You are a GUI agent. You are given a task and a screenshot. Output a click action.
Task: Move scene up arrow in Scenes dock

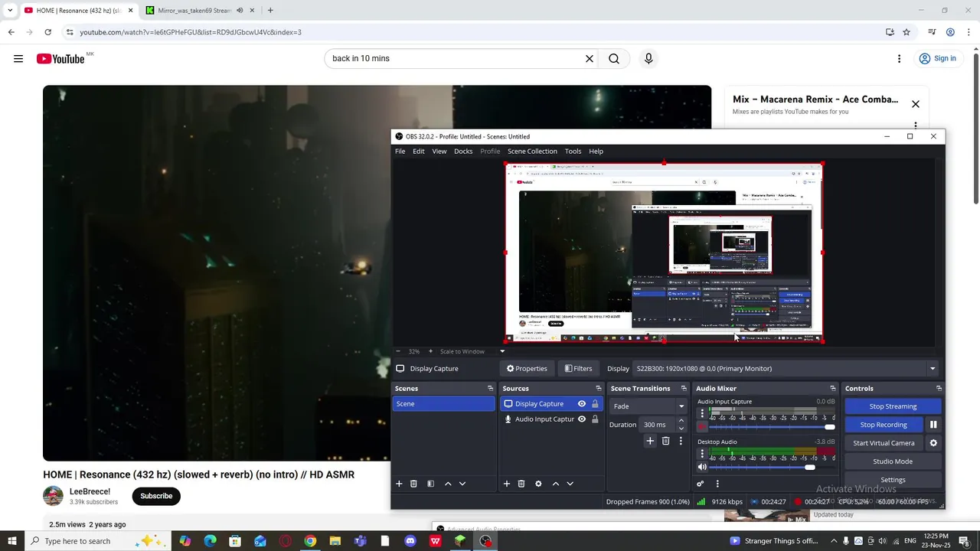click(448, 484)
